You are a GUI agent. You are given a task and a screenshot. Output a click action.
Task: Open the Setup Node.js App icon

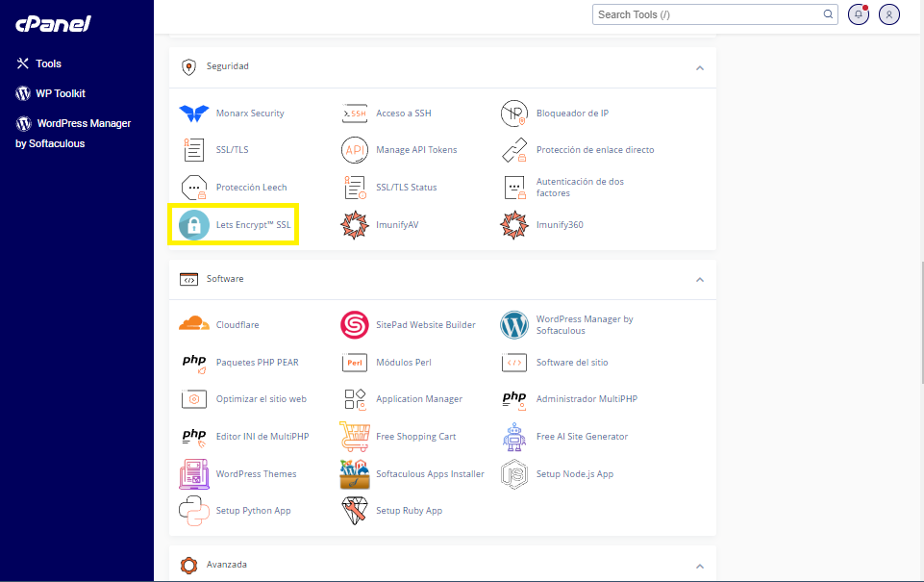coord(514,474)
